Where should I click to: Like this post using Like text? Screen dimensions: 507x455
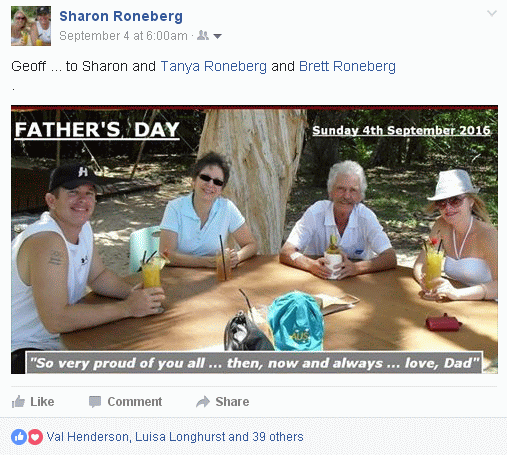coord(42,402)
